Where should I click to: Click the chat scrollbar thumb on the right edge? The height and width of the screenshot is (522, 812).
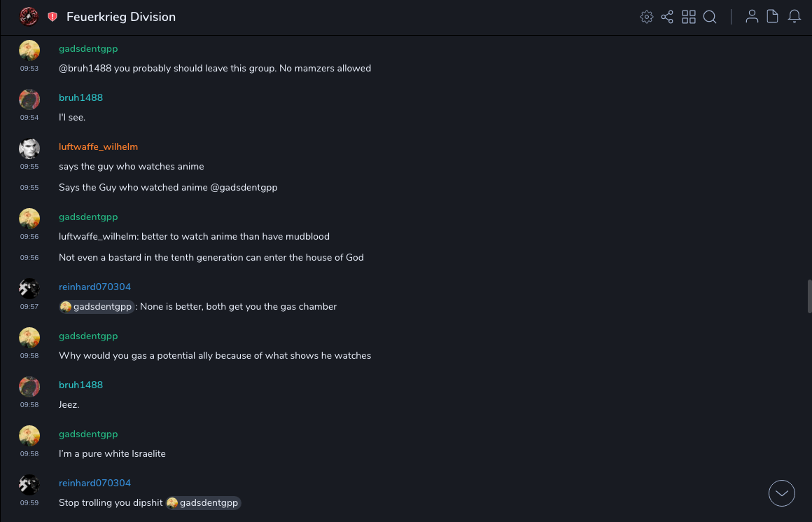pos(809,296)
